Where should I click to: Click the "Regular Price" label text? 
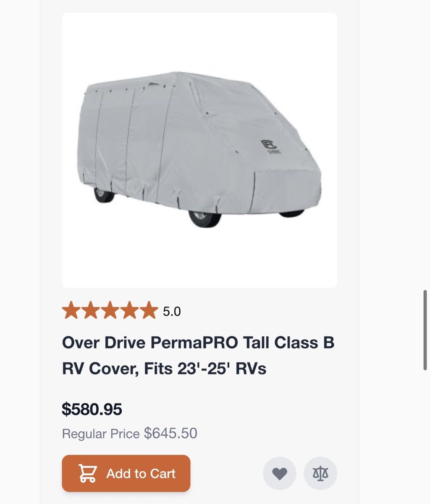pos(101,433)
